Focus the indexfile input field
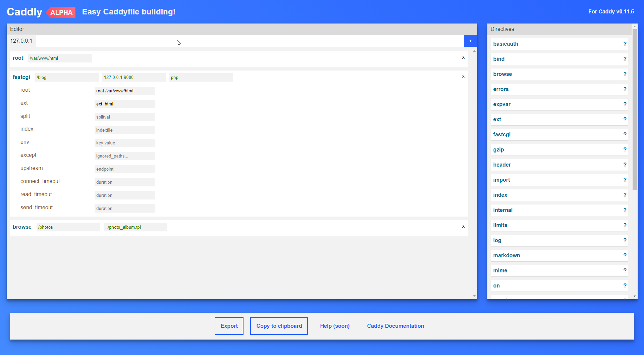The image size is (644, 355). tap(124, 130)
